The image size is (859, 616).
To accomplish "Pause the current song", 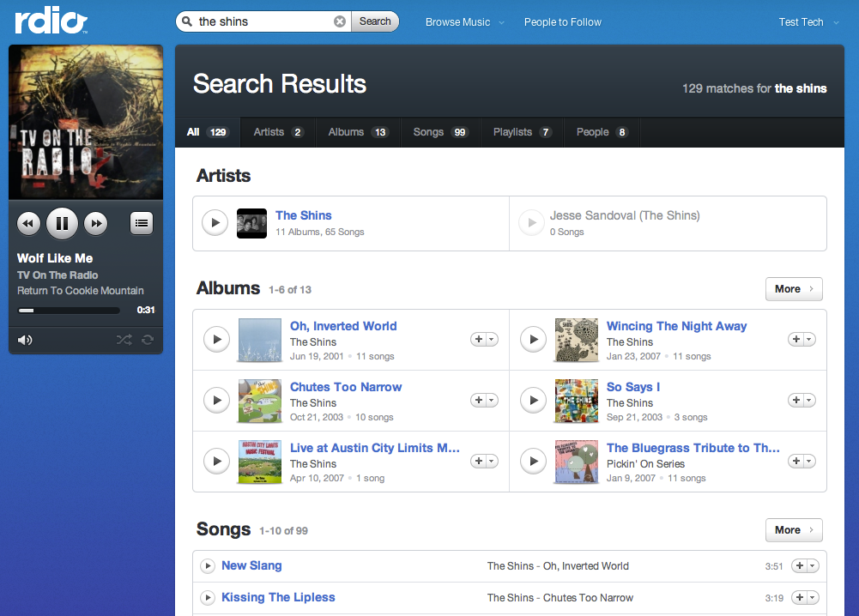I will tap(62, 223).
